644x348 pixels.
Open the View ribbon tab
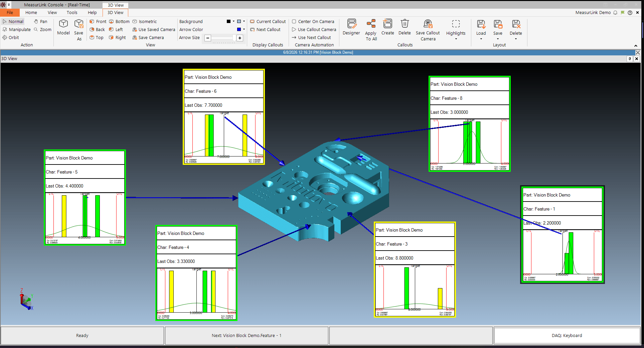52,12
